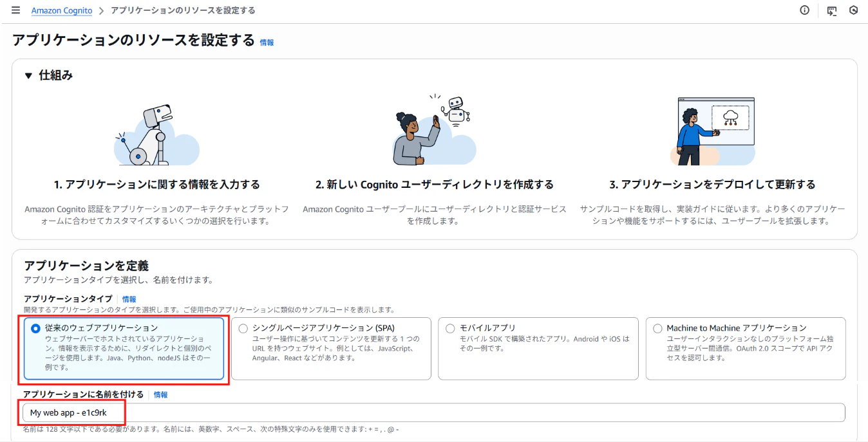This screenshot has height=442, width=868.
Task: Go to Amazon Cognito breadcrumb link
Action: coord(62,11)
